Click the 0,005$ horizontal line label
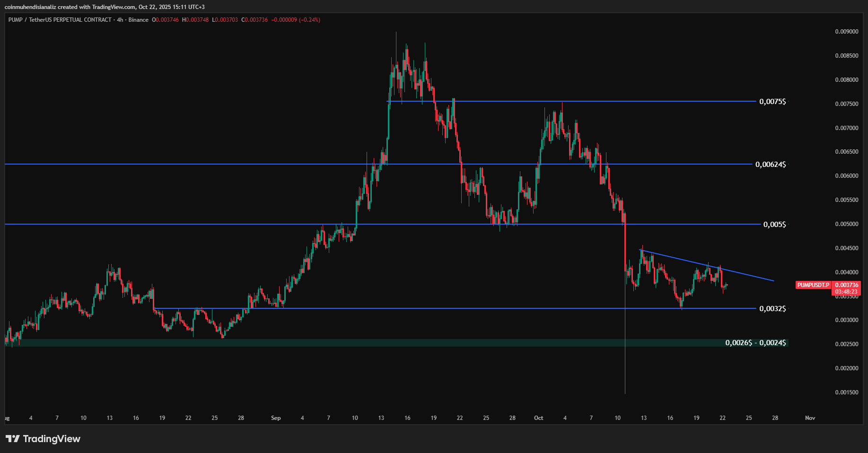 point(774,225)
